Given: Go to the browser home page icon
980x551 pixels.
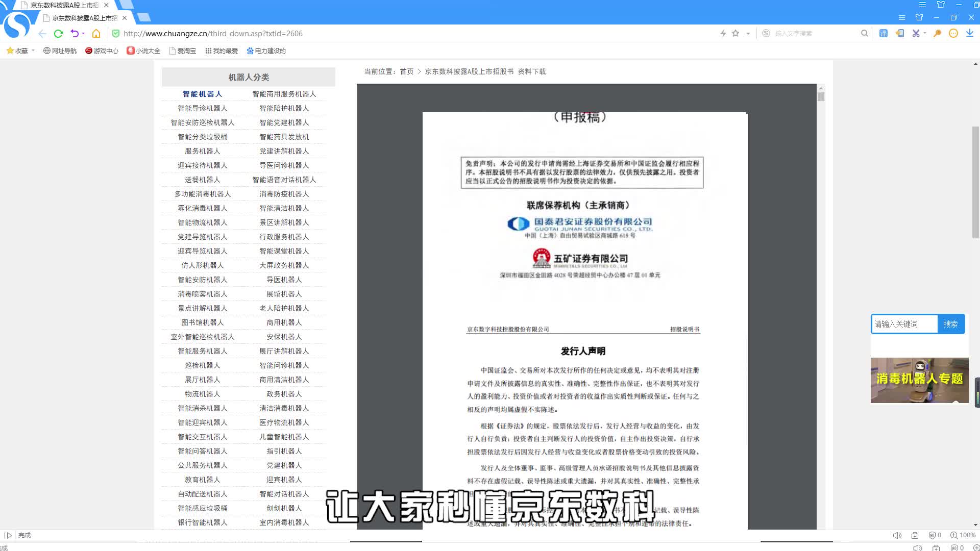Looking at the screenshot, I should coord(96,34).
